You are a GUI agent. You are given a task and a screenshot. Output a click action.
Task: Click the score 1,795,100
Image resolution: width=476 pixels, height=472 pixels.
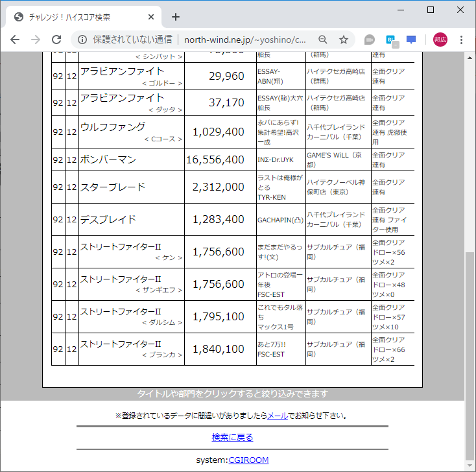[219, 317]
